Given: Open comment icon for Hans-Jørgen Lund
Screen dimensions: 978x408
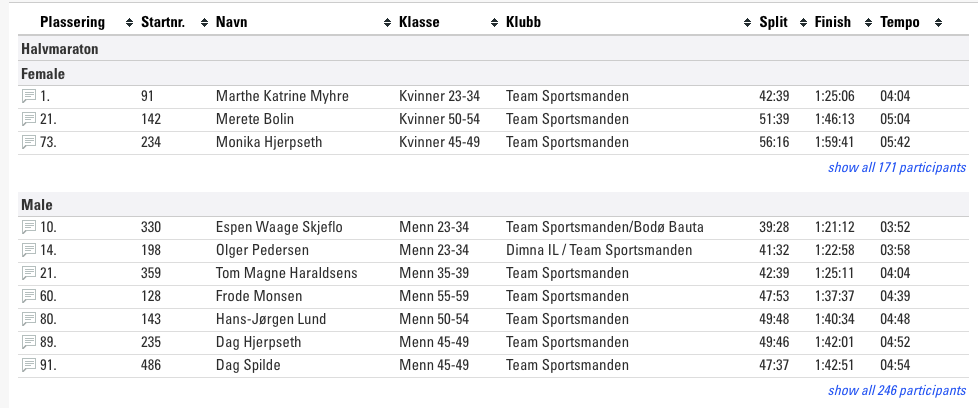Looking at the screenshot, I should click(29, 319).
